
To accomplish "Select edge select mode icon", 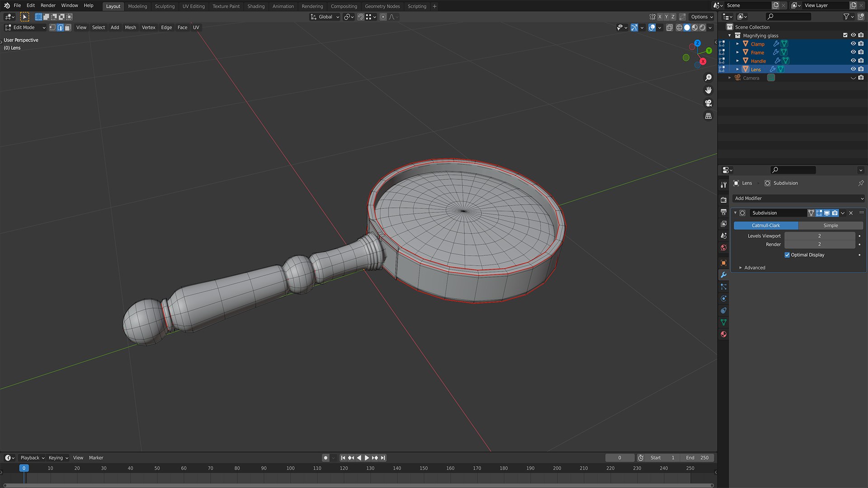I will click(x=60, y=28).
